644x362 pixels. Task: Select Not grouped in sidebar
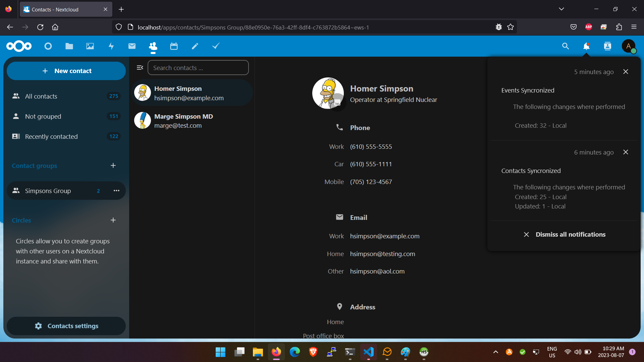43,116
